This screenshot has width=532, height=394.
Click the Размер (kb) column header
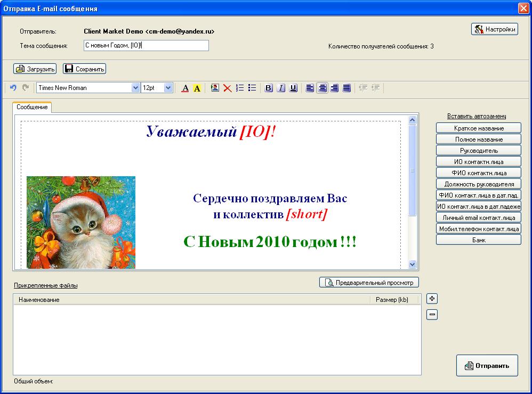coord(393,299)
